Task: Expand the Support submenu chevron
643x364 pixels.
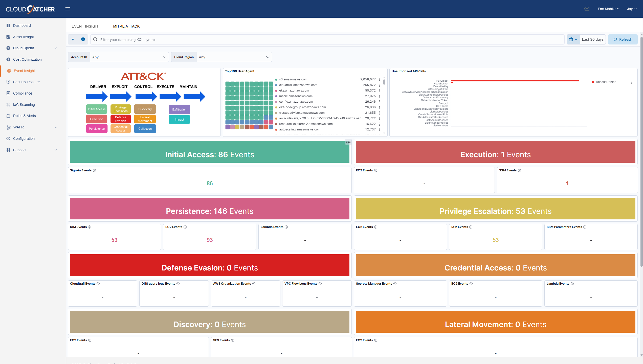Action: (x=56, y=150)
